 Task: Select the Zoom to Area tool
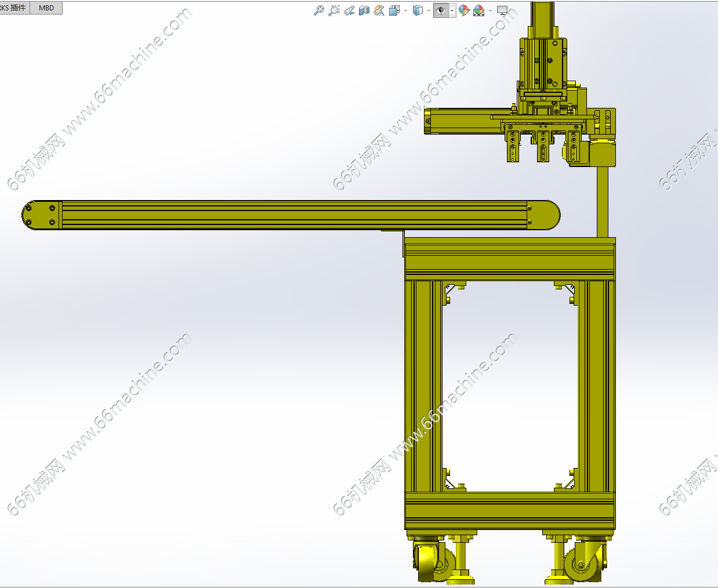(x=333, y=10)
